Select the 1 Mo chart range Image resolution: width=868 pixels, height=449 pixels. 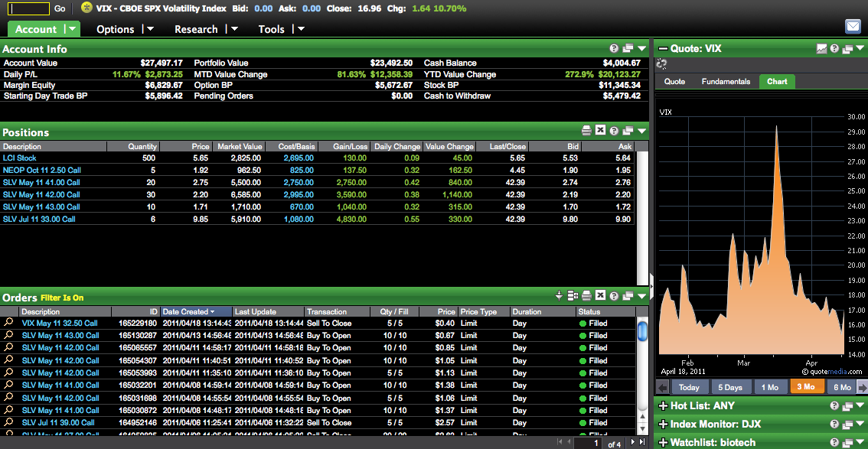[769, 387]
